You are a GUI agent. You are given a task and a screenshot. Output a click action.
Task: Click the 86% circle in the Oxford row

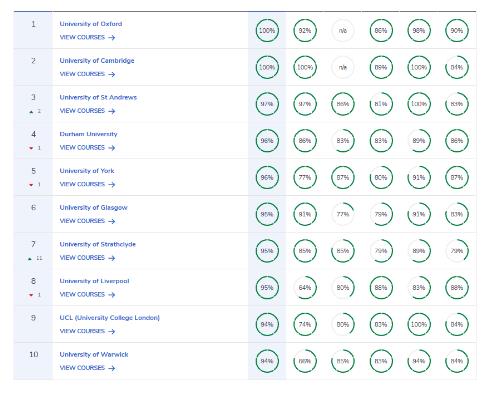point(381,31)
